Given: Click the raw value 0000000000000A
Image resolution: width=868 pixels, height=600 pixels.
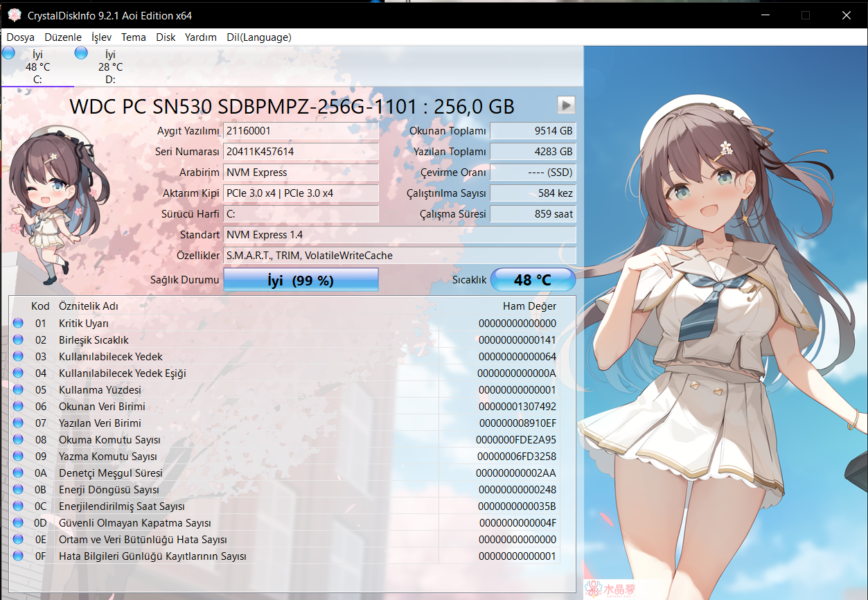Looking at the screenshot, I should (517, 373).
